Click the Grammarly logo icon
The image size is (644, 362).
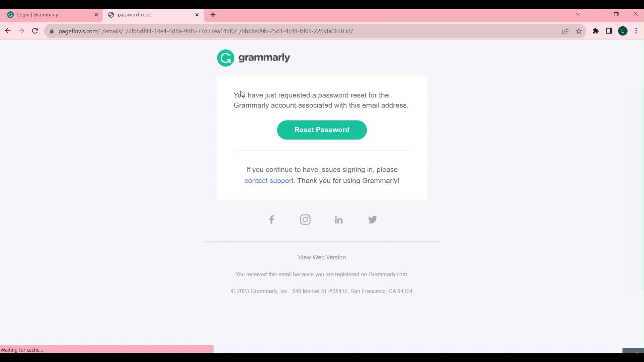tap(226, 58)
